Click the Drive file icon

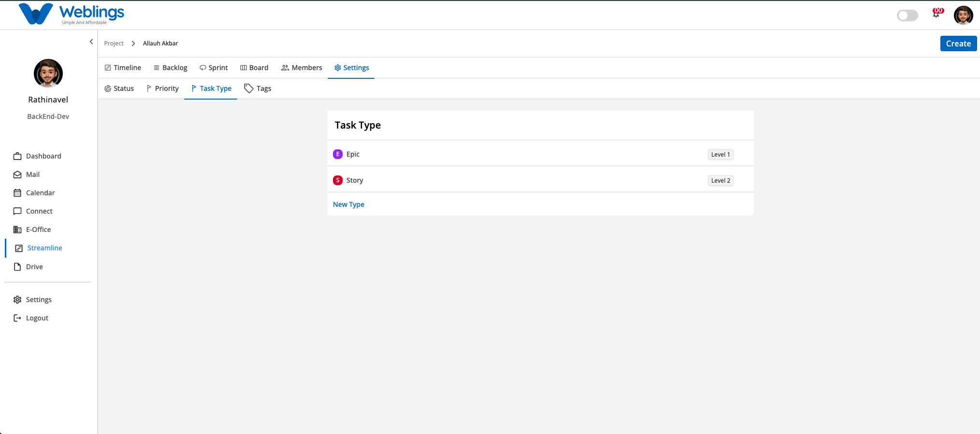17,267
